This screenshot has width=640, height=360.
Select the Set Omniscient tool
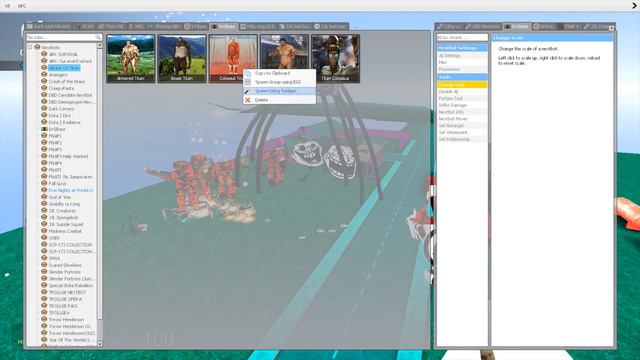[x=462, y=132]
